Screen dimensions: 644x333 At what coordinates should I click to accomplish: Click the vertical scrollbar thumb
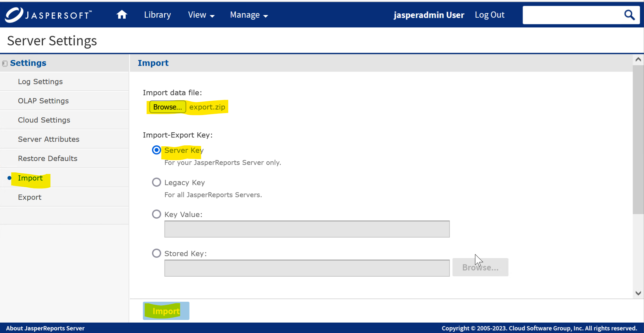(638, 139)
